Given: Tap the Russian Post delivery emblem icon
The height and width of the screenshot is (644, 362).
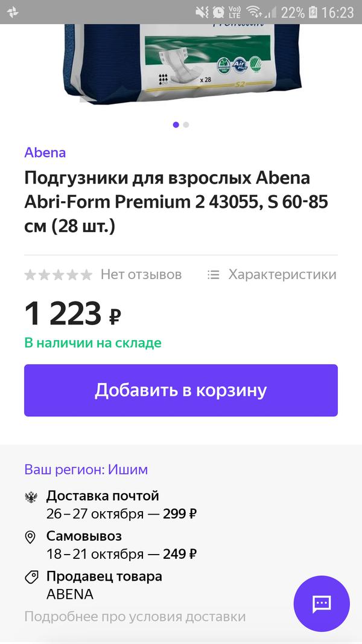Looking at the screenshot, I should tap(31, 497).
